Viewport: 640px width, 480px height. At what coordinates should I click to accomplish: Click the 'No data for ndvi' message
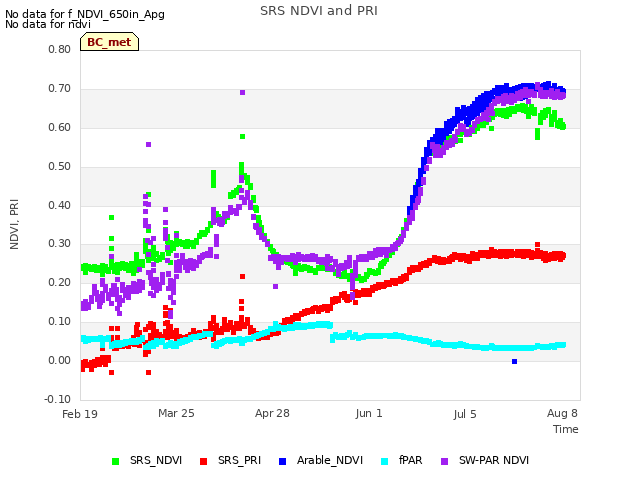pos(48,24)
